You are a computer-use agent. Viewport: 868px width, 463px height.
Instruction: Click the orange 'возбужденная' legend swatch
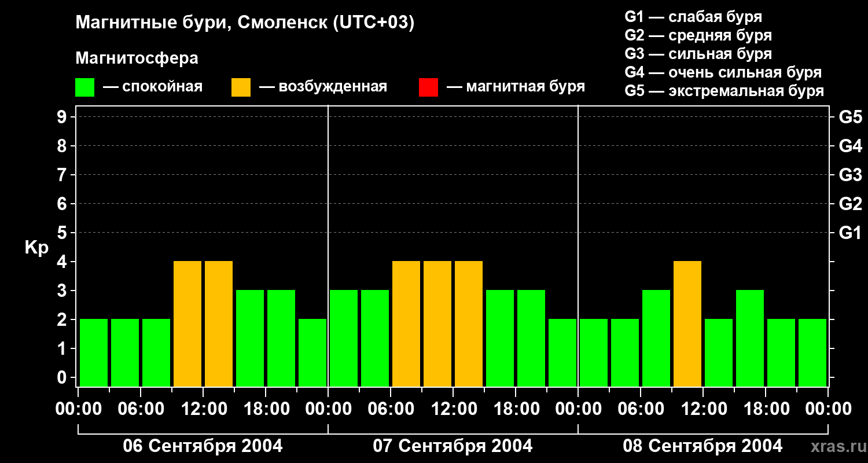tap(241, 87)
